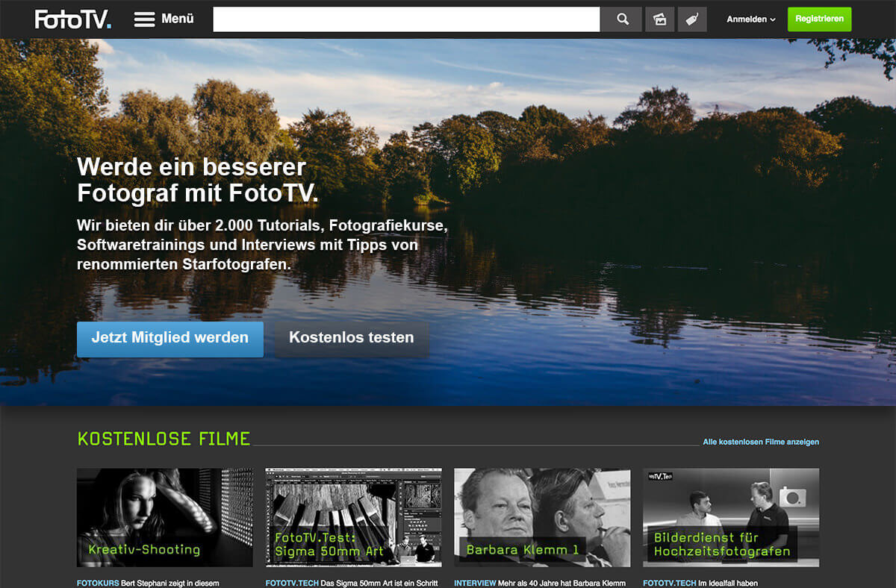896x588 pixels.
Task: Select "Jetzt Mitglied werden"
Action: [169, 337]
